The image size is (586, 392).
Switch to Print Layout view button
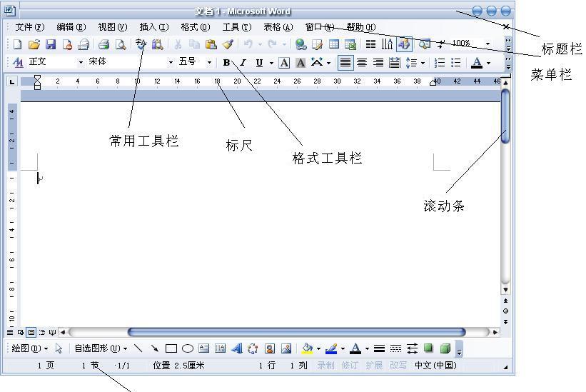click(31, 332)
